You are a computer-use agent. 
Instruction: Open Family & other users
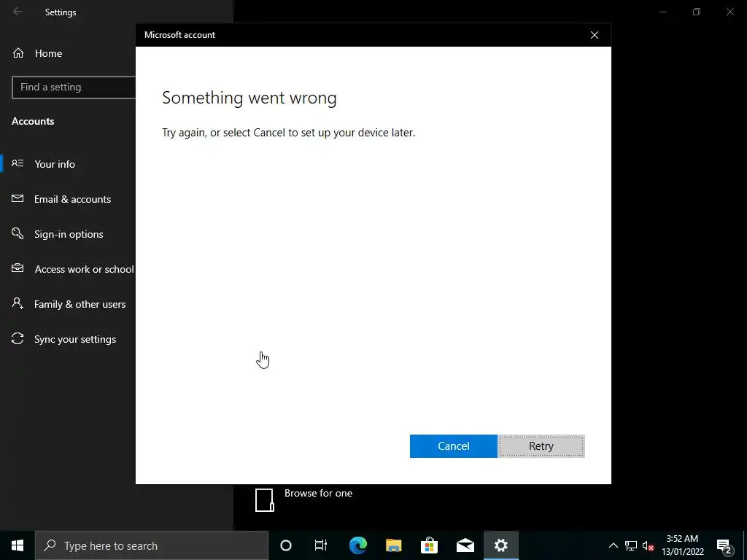pos(80,304)
